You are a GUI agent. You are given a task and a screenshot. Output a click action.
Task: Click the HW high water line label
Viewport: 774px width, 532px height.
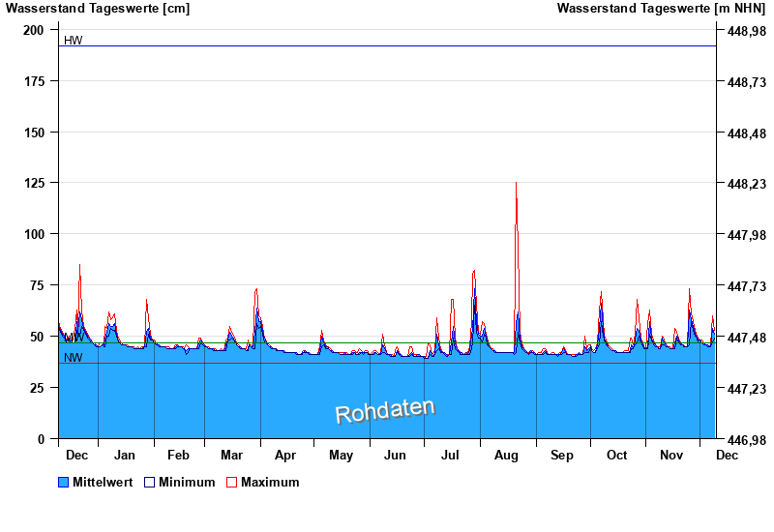tap(73, 41)
